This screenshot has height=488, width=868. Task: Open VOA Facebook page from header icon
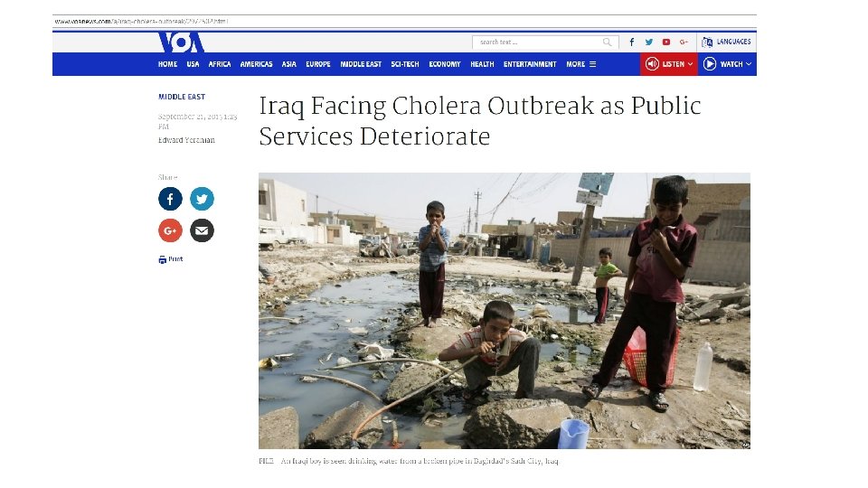coord(632,42)
